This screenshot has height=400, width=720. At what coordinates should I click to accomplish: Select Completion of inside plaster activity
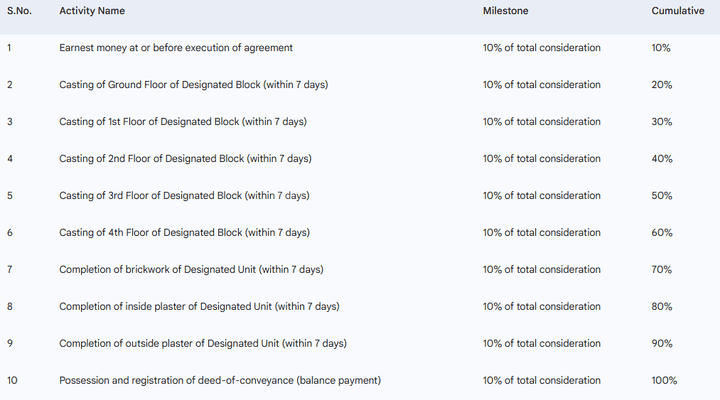point(199,307)
